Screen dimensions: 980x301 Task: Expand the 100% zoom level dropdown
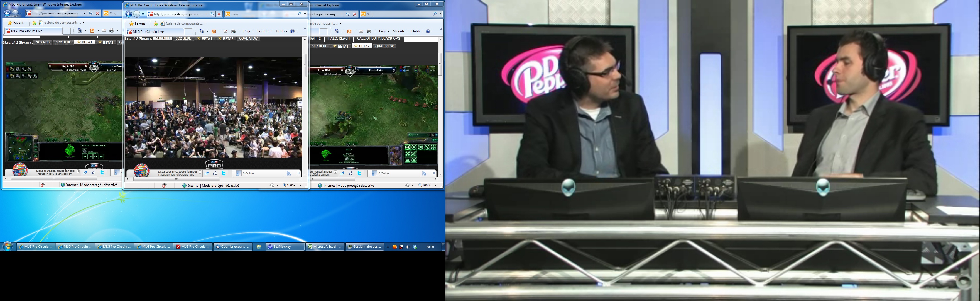coord(300,186)
